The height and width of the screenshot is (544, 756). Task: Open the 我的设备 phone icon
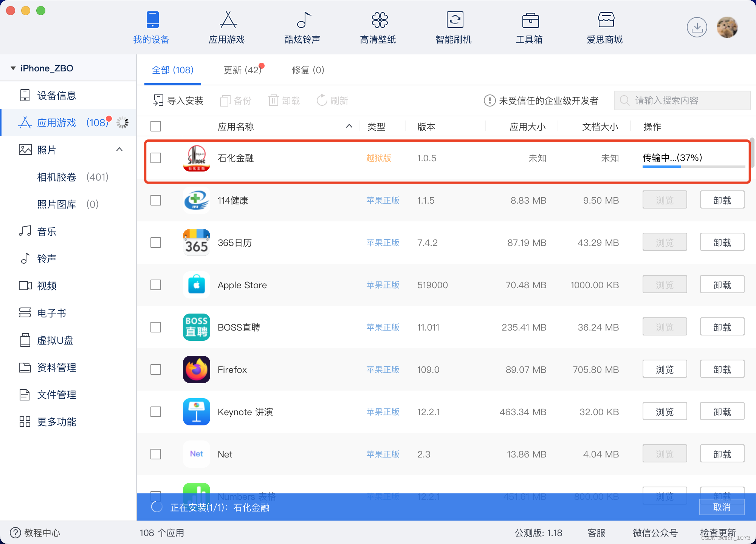[153, 20]
